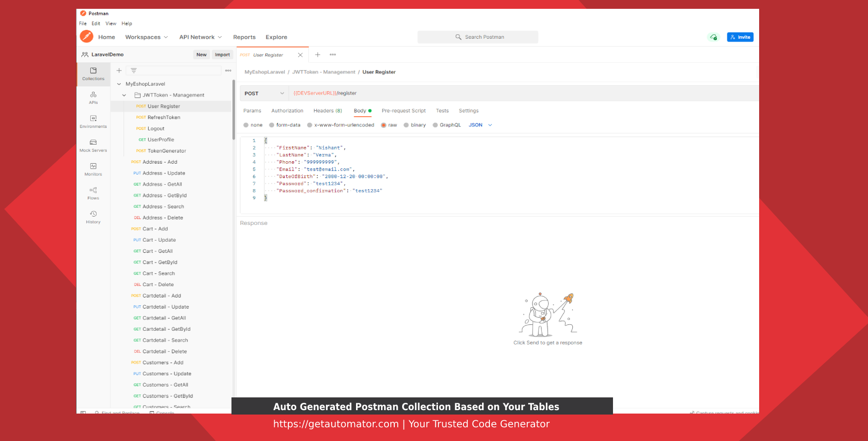Open the File menu
This screenshot has height=441, width=868.
point(83,24)
